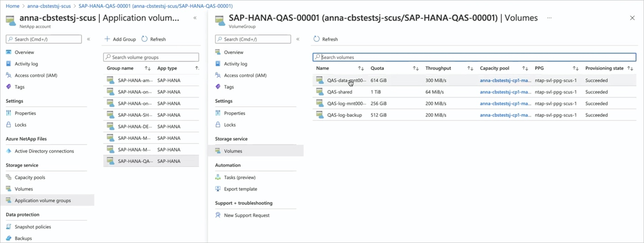Open Tags icon in VolumeGroup menu
The image size is (644, 243).
(218, 87)
